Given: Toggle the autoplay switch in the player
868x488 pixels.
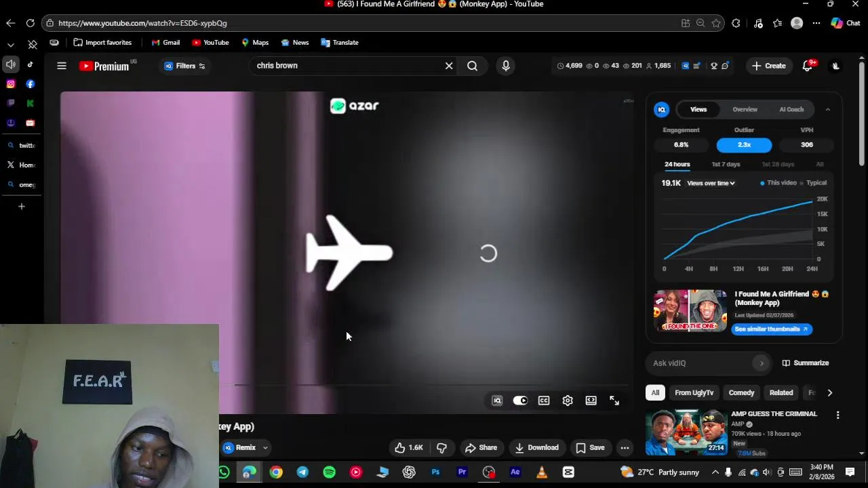Looking at the screenshot, I should pos(520,401).
